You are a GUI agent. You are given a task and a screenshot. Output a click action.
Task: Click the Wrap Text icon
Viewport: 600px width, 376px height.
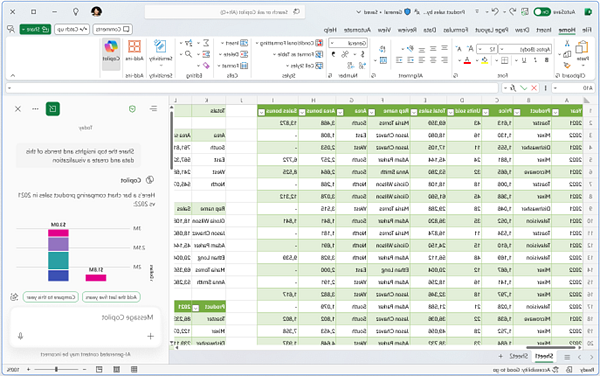point(383,49)
